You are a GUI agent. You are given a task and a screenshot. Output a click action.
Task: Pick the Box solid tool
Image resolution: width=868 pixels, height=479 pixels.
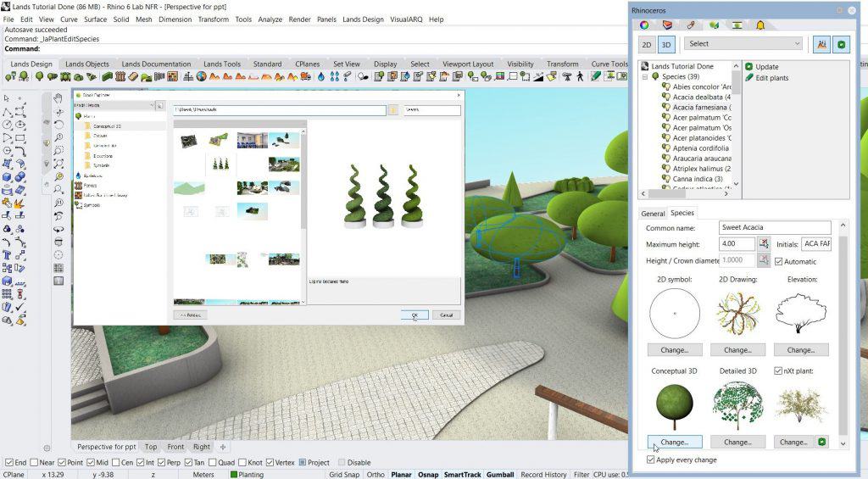8,177
